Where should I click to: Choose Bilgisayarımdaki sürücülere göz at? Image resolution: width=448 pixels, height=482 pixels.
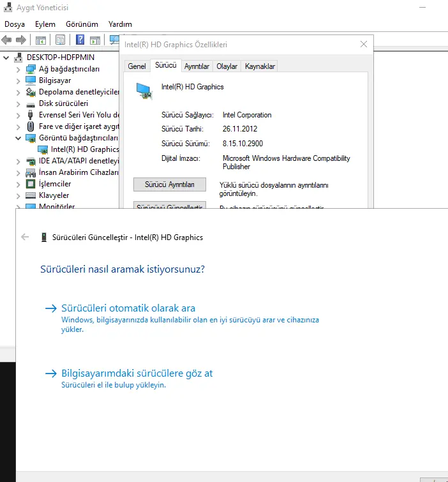137,373
